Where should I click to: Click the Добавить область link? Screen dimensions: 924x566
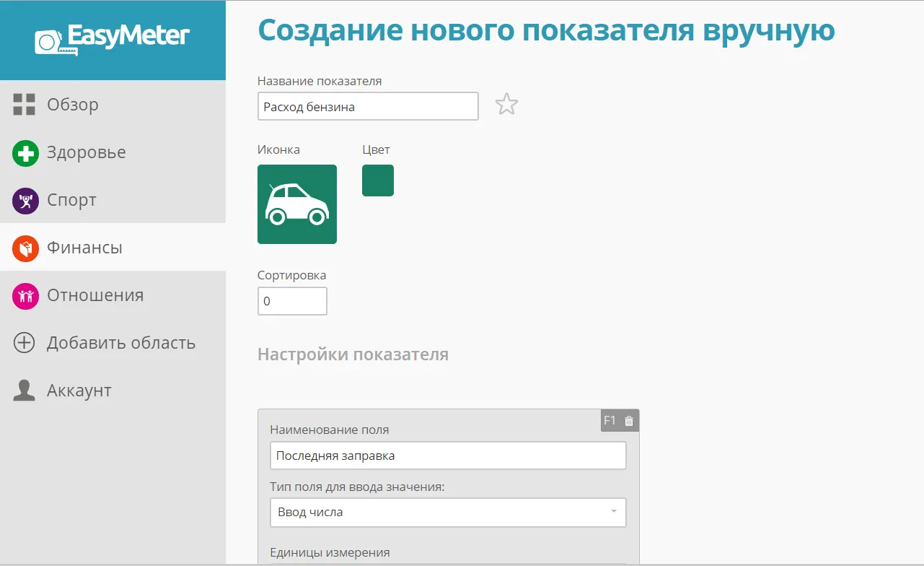120,343
